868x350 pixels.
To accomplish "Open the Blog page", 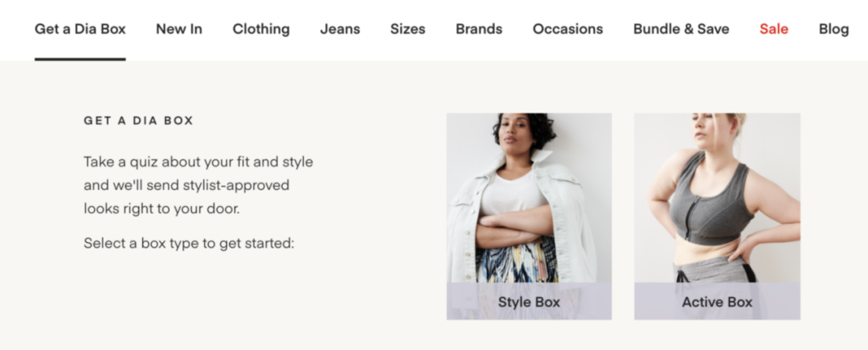I will click(833, 29).
